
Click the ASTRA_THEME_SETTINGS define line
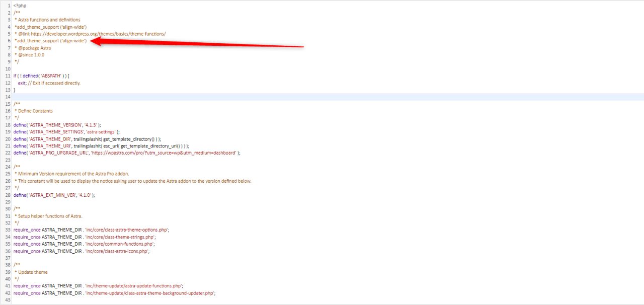(66, 132)
